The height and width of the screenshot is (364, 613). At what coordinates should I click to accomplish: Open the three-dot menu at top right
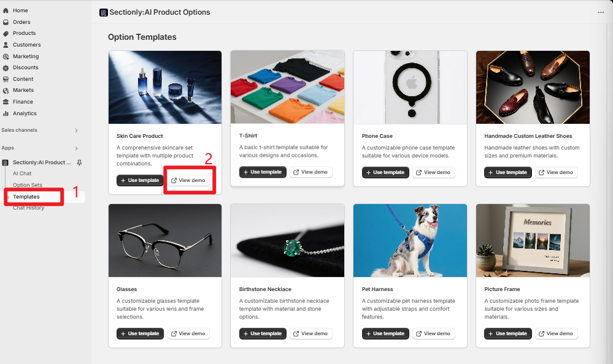click(601, 12)
